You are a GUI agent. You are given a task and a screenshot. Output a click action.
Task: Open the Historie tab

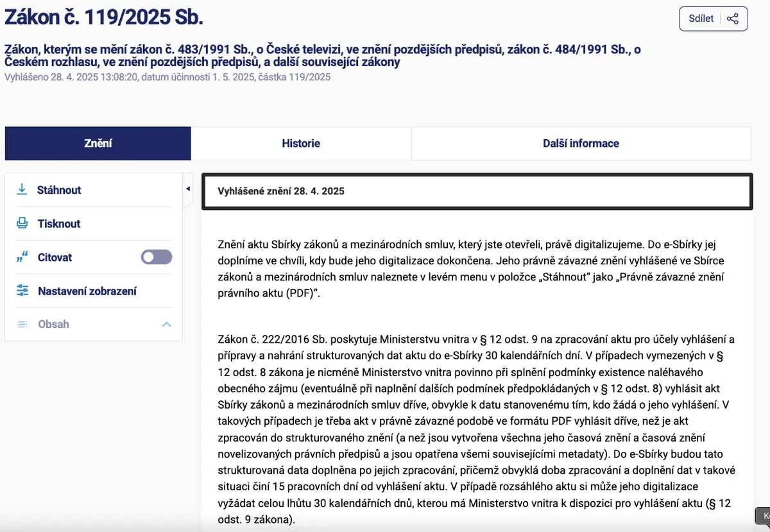(x=301, y=143)
